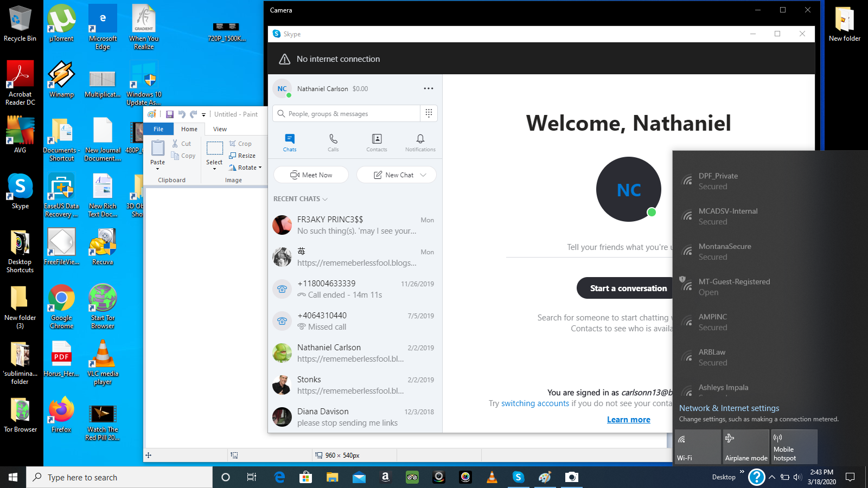This screenshot has width=868, height=488.
Task: Open chat with Diana Davison
Action: point(355,417)
